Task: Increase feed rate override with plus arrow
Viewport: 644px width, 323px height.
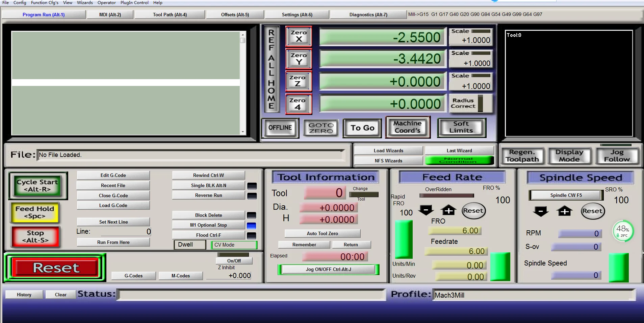Action: click(x=448, y=211)
